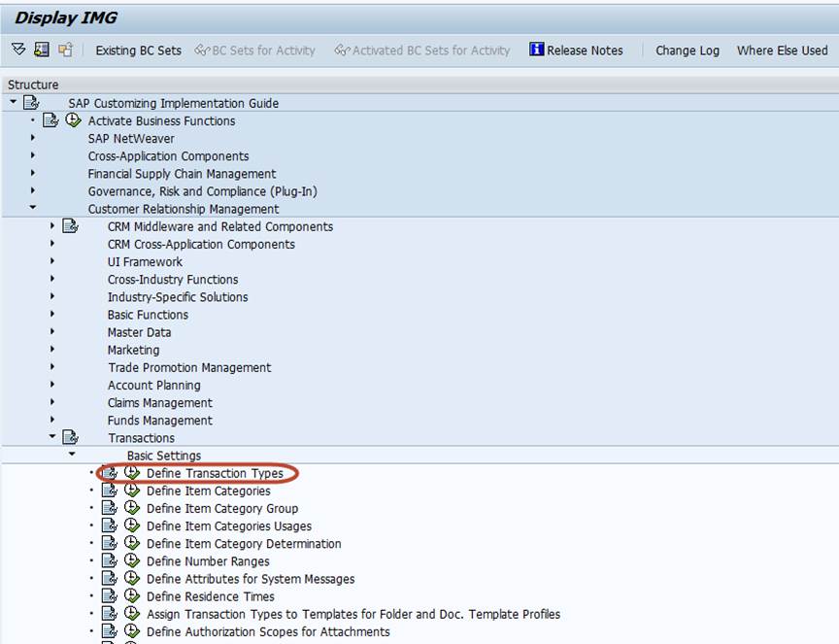Execute Define Item Categories activity icon
The height and width of the screenshot is (644, 839).
(x=132, y=491)
